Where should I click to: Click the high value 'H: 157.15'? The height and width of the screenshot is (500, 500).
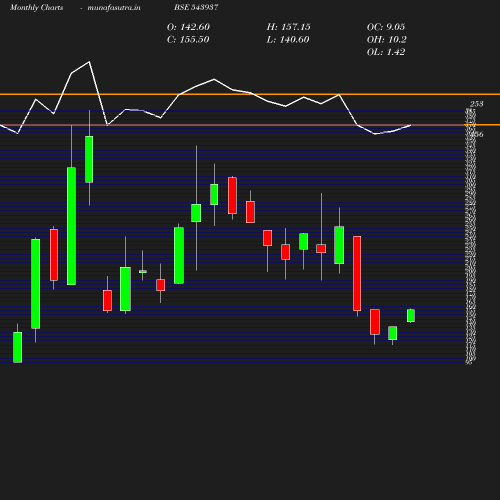click(289, 27)
